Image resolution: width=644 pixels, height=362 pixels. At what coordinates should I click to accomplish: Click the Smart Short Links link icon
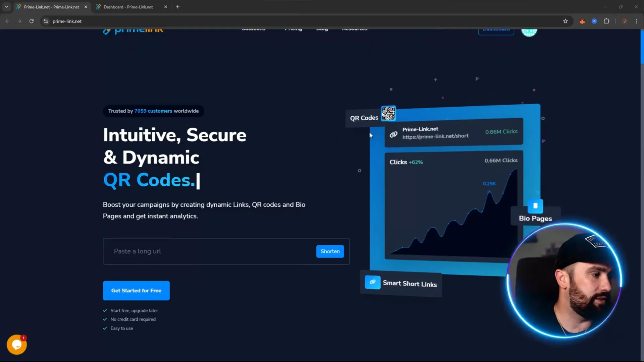pyautogui.click(x=373, y=282)
